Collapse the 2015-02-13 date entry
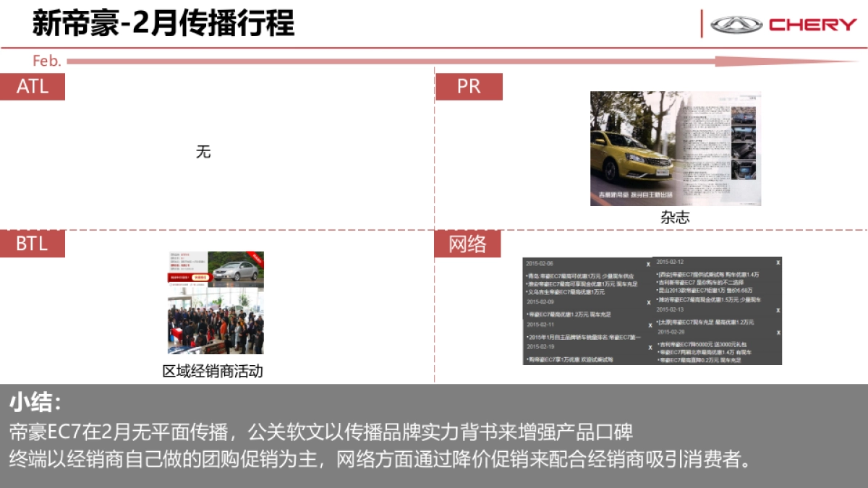This screenshot has height=488, width=868. tap(669, 310)
